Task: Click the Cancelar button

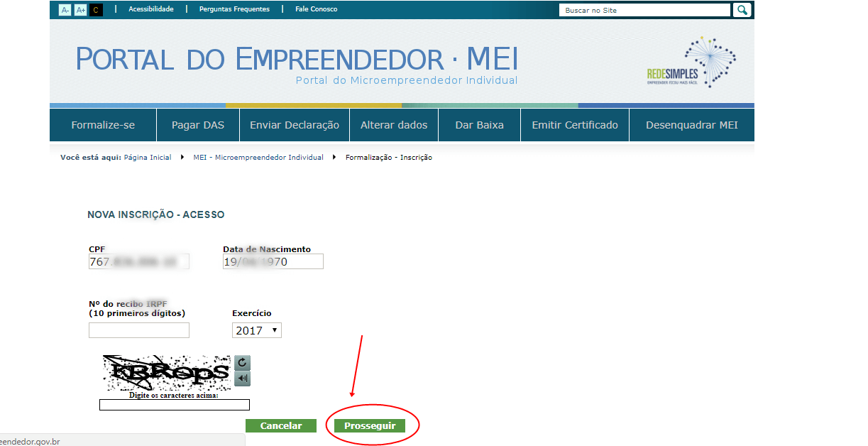Action: pyautogui.click(x=281, y=426)
